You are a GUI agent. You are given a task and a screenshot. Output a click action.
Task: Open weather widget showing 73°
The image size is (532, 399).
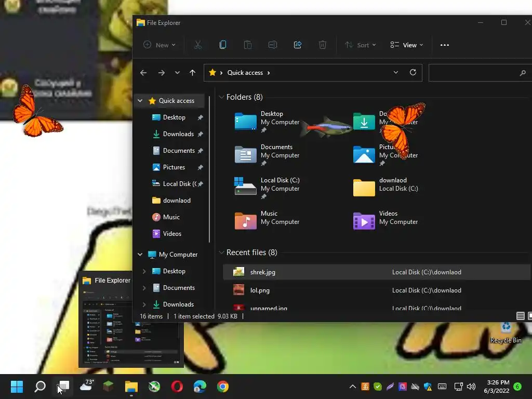coord(86,386)
